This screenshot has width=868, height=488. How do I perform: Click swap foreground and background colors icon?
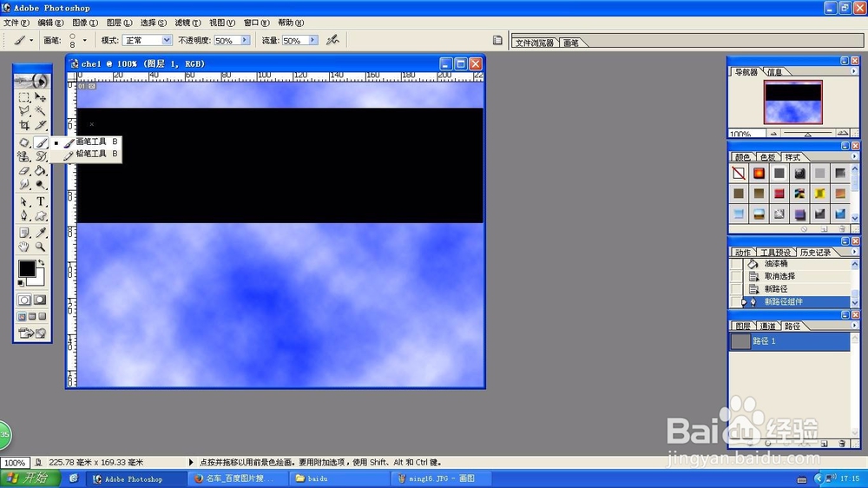41,263
